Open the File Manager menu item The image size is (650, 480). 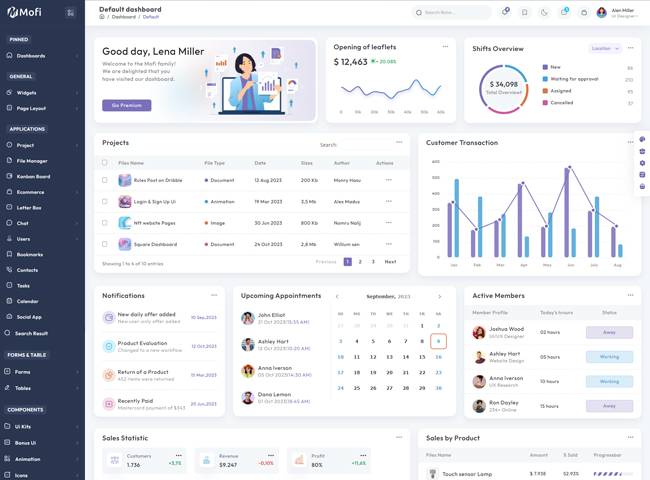click(x=32, y=161)
